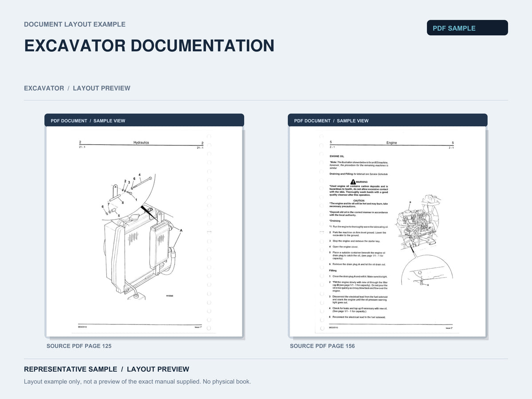
Task: Click the 'Draining and Filling' line
Action: pos(358,174)
